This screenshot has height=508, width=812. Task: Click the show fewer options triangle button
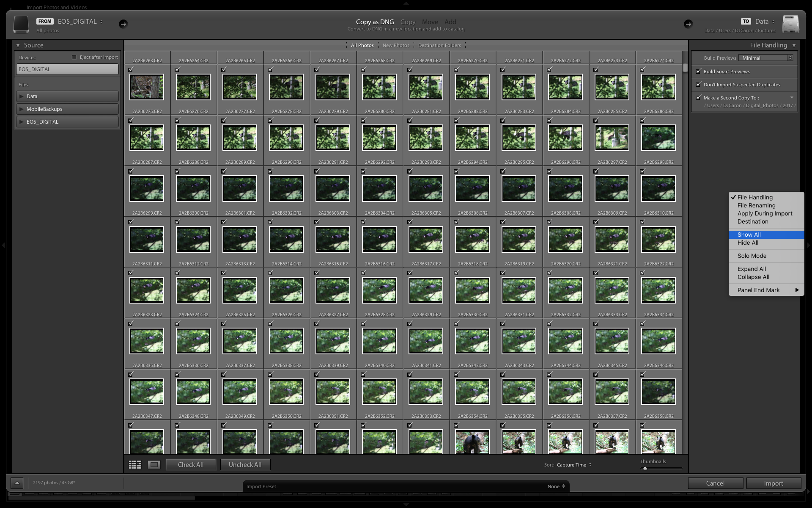17,483
